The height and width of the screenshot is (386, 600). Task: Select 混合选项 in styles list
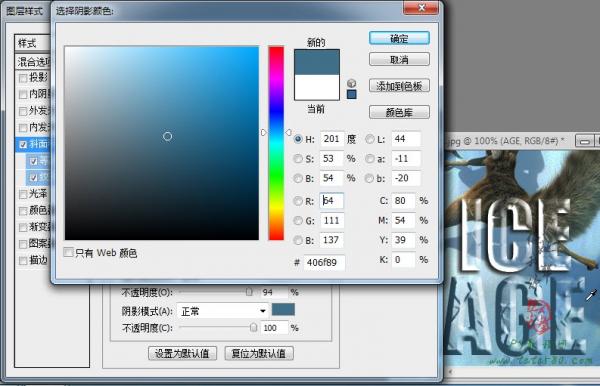34,62
